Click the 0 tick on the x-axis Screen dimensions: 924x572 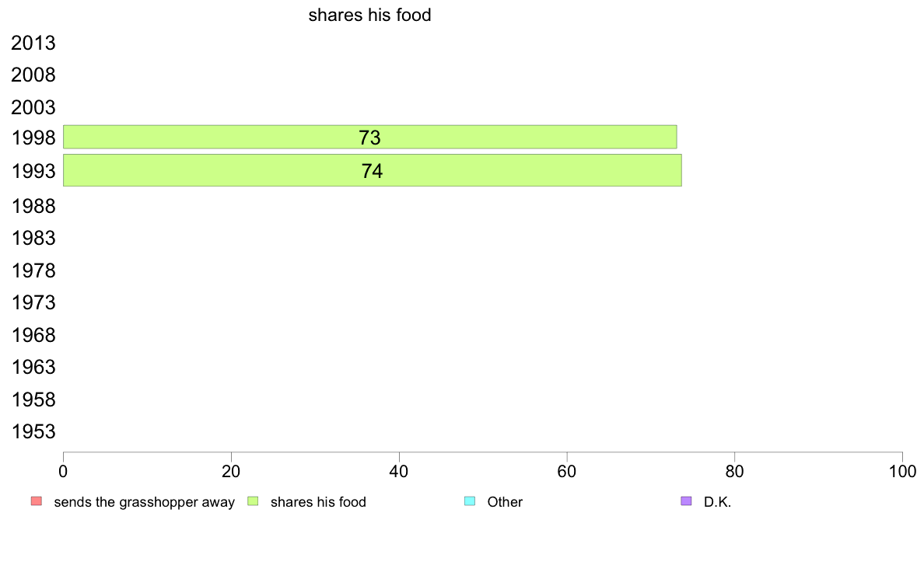63,471
